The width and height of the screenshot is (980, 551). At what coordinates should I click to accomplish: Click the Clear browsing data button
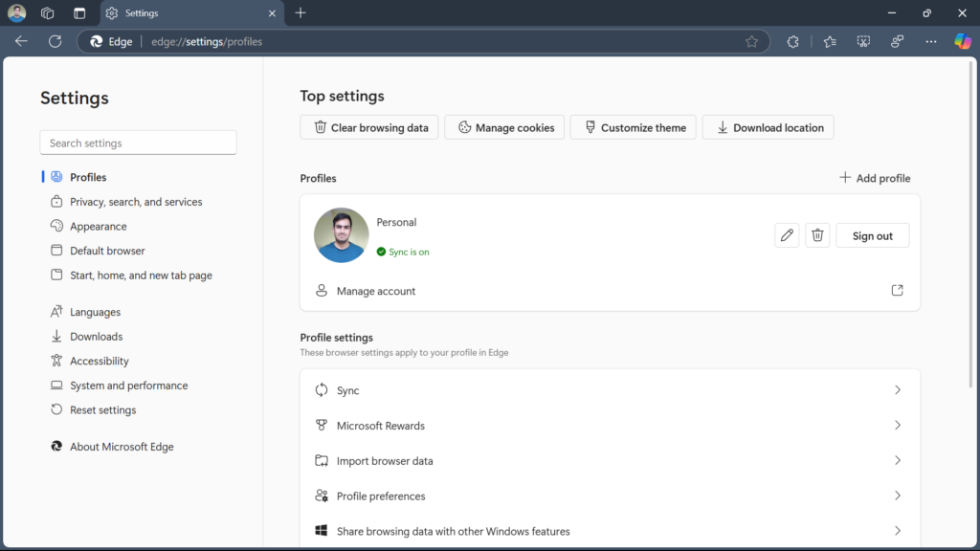click(369, 127)
